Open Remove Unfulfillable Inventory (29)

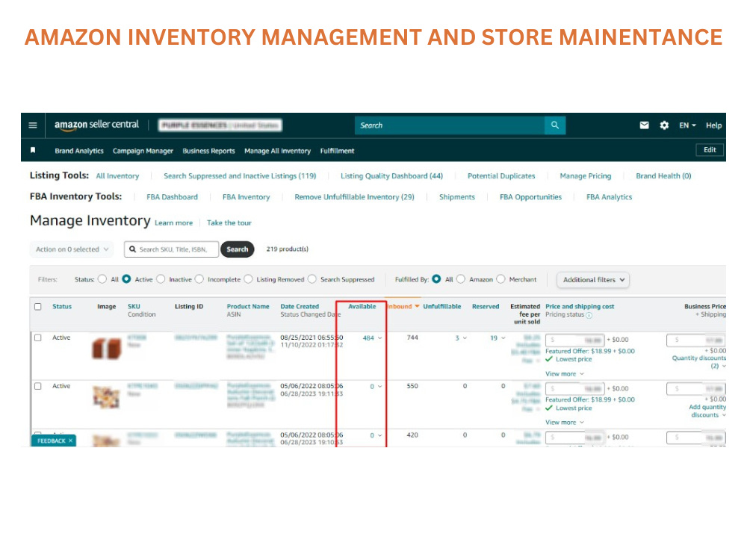[354, 196]
